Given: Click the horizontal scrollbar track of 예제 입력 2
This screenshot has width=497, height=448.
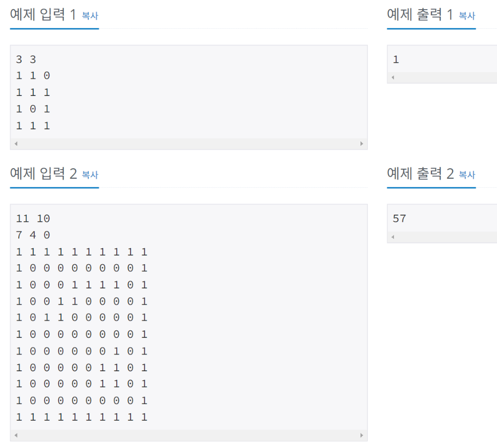Looking at the screenshot, I should tap(189, 435).
